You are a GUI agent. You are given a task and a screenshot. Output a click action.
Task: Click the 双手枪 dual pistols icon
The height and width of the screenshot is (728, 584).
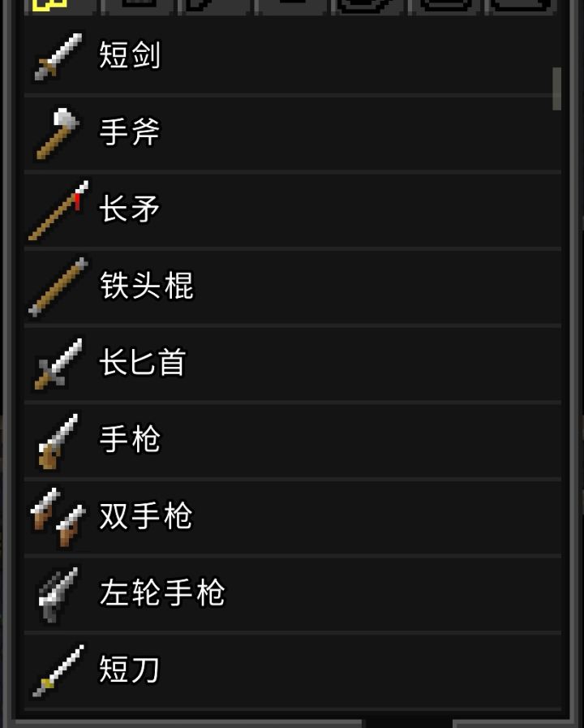coord(58,518)
